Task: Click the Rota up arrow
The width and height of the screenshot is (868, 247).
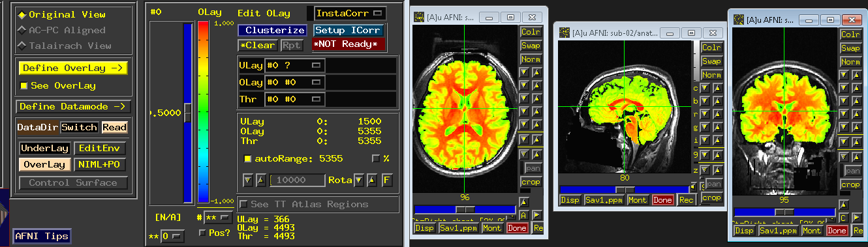Action: coord(372,181)
